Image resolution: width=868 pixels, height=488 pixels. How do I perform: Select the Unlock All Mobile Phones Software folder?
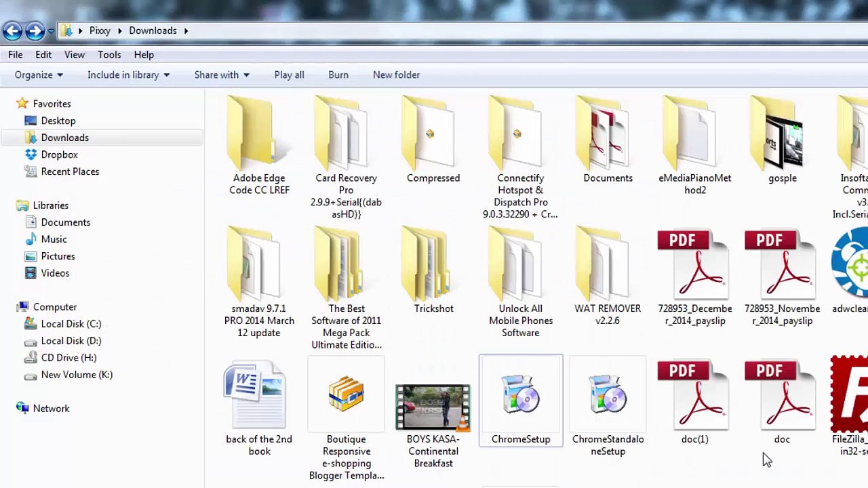[x=520, y=282]
